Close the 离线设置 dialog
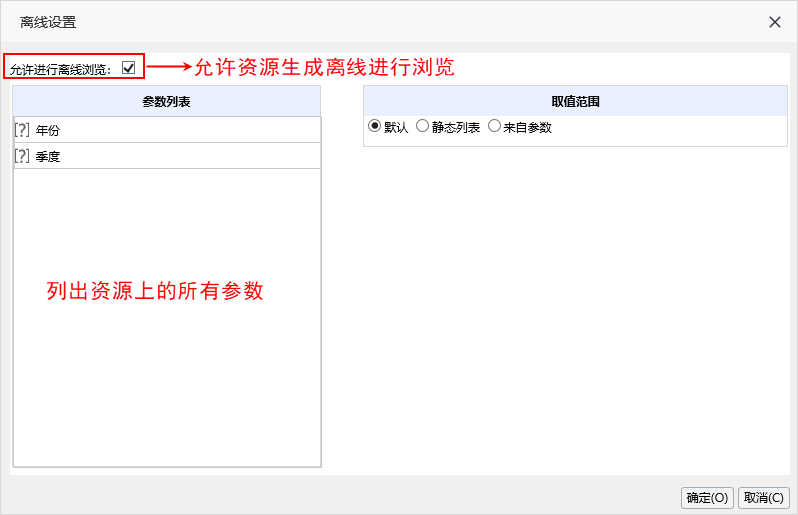 (775, 22)
